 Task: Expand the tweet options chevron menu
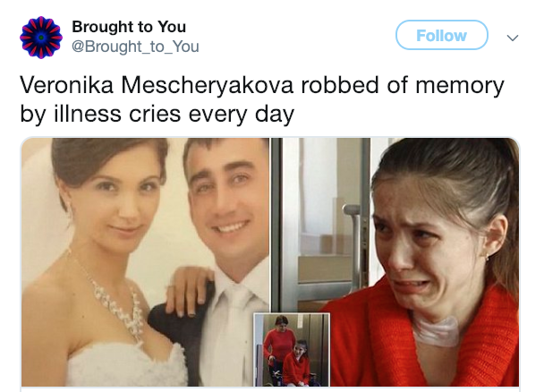click(513, 37)
